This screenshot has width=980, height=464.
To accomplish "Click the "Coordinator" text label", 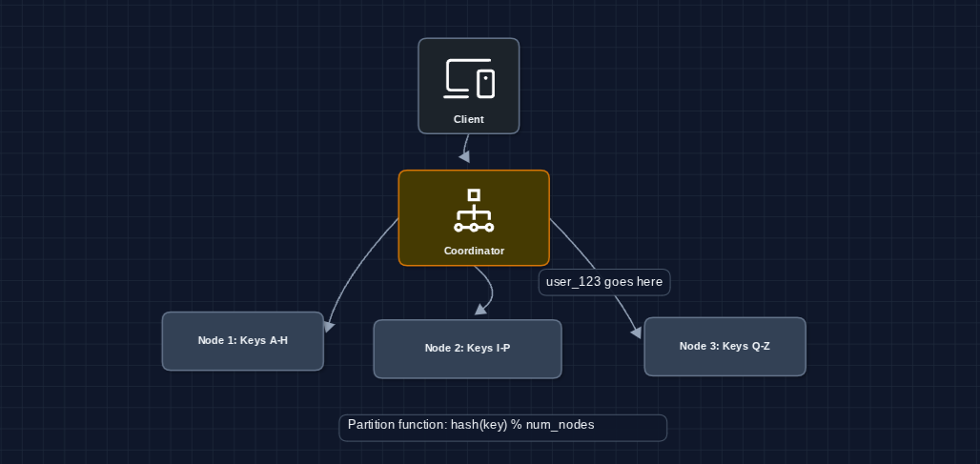I will click(x=474, y=252).
